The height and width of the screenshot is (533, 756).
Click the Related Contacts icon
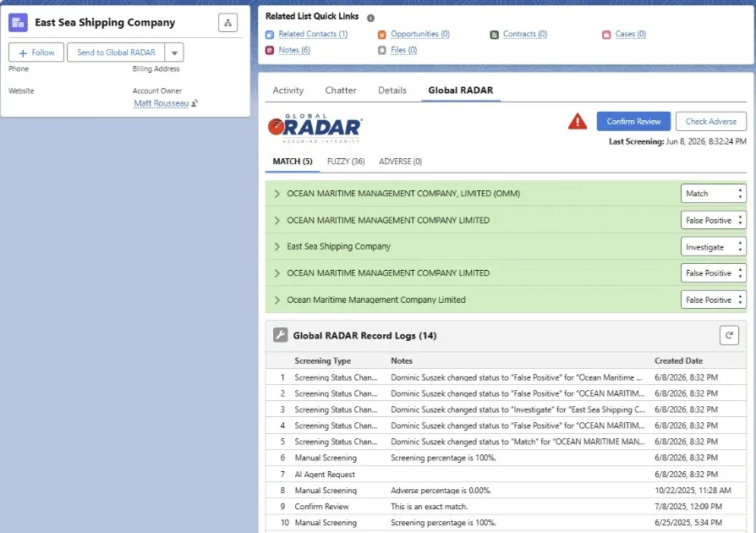(x=270, y=34)
